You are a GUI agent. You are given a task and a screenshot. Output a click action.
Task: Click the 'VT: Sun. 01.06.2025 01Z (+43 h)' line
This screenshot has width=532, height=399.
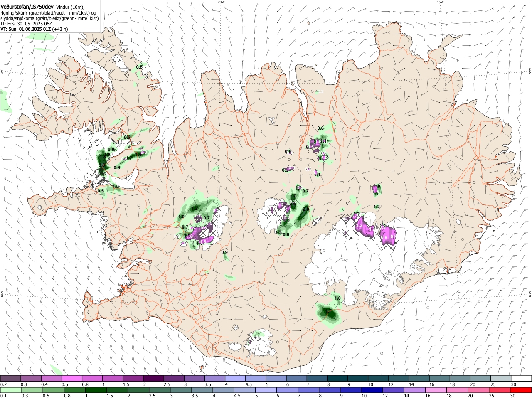click(34, 29)
